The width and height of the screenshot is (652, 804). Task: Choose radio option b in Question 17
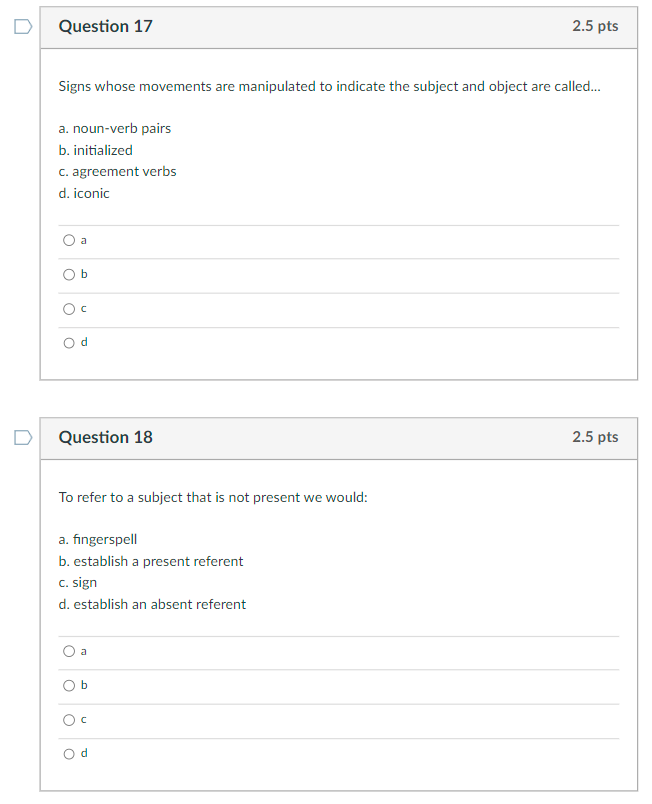(x=69, y=274)
